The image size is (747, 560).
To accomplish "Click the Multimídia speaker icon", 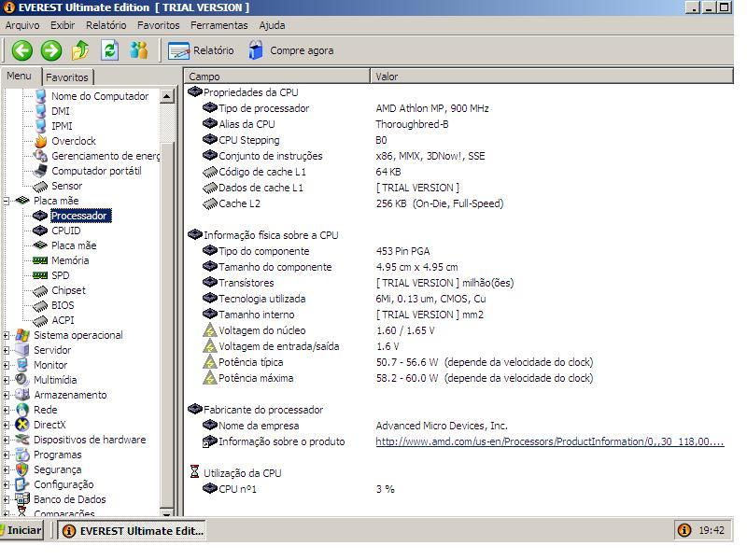I will coord(22,380).
